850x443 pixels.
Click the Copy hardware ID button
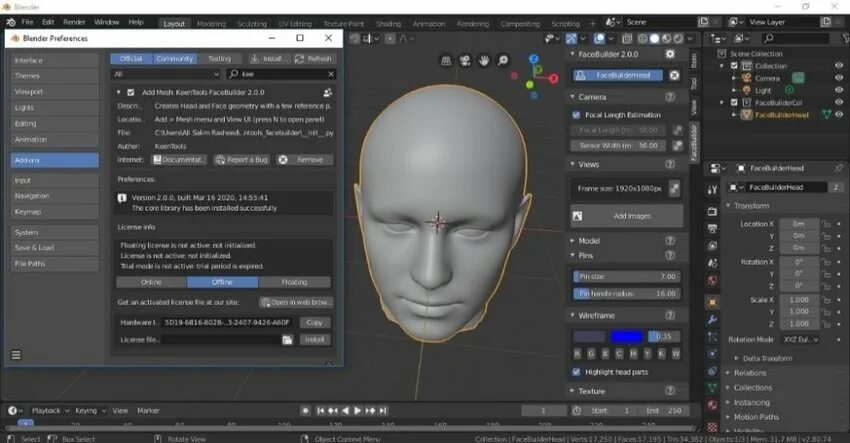tap(314, 323)
